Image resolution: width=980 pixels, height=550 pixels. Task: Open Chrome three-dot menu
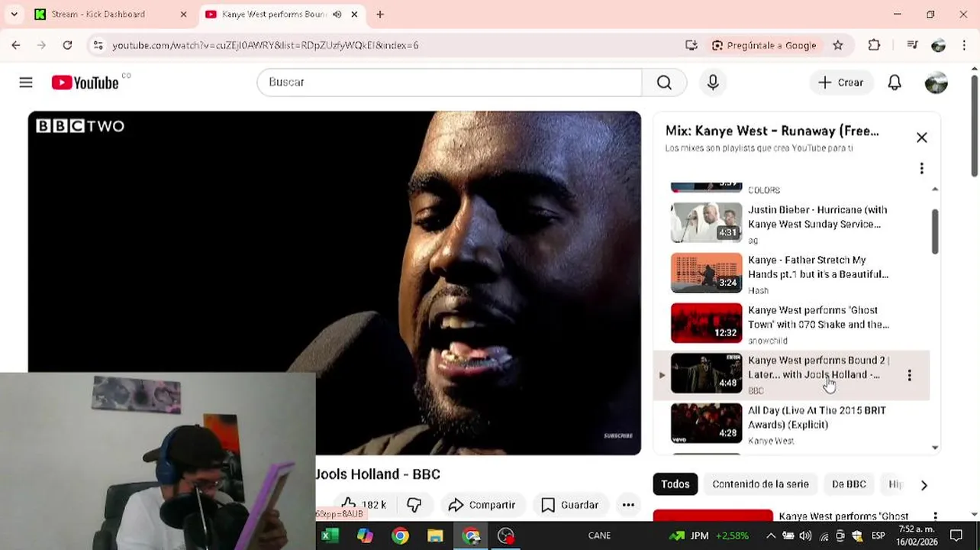tap(964, 45)
